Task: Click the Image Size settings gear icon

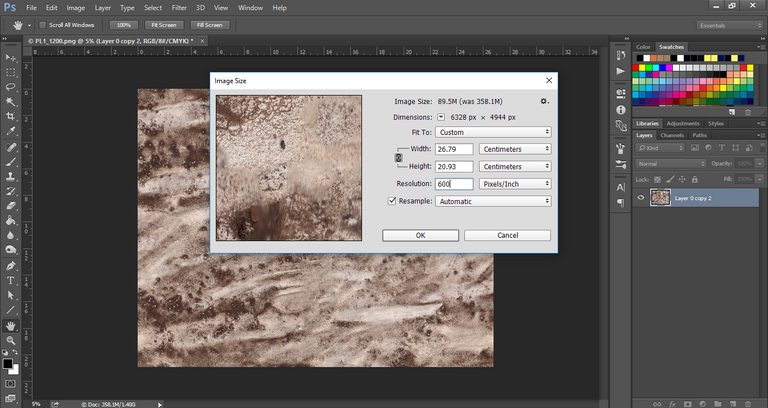Action: point(544,101)
